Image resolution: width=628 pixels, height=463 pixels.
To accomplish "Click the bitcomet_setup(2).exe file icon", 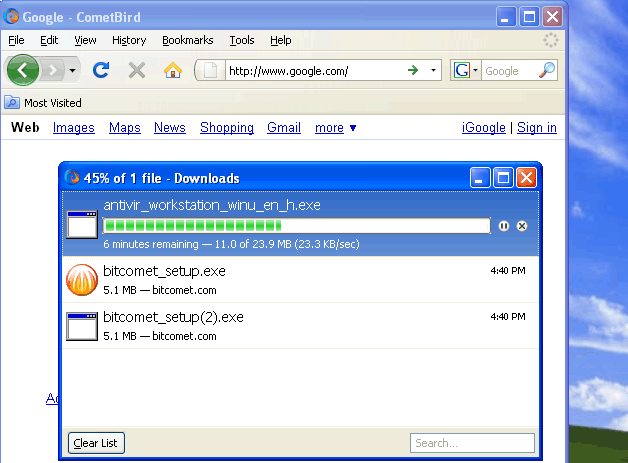I will [x=82, y=326].
